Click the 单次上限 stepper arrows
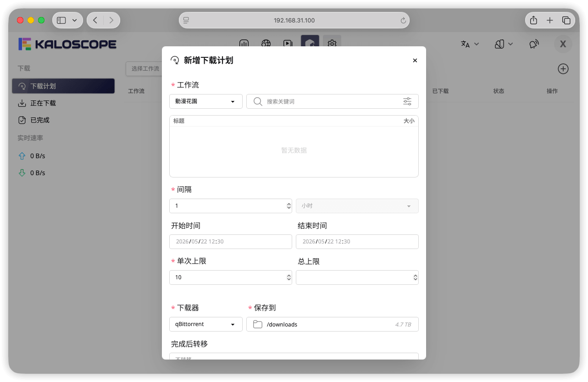588x382 pixels. 288,277
